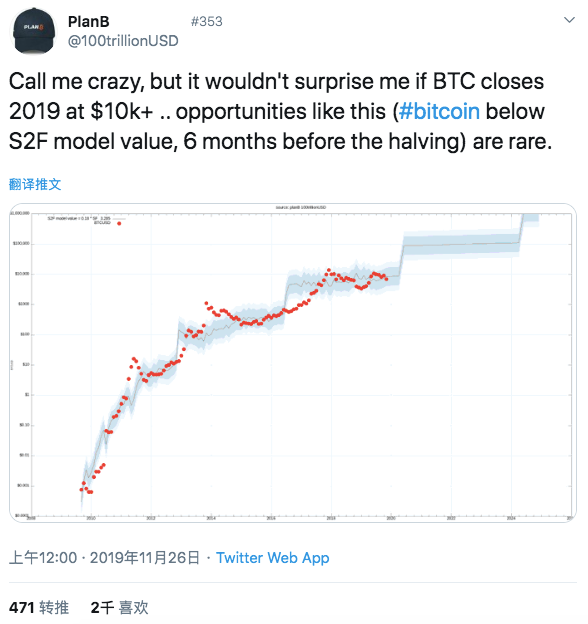Click the last red price dot near 2020
The height and width of the screenshot is (624, 588).
pos(386,279)
